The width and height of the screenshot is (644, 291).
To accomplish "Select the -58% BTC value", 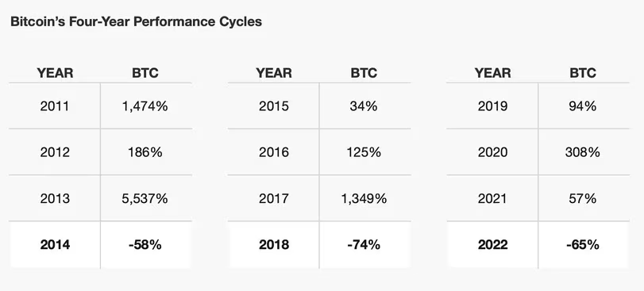I will [145, 245].
